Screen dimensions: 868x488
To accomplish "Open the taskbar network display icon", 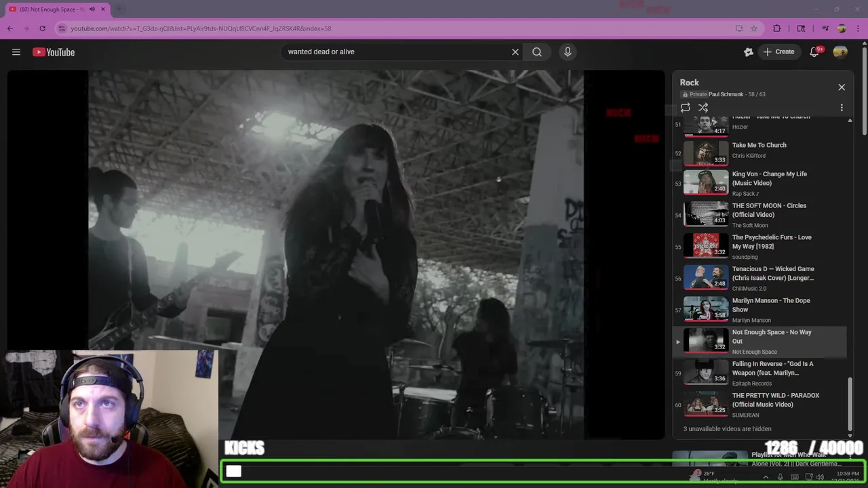I will 808,477.
